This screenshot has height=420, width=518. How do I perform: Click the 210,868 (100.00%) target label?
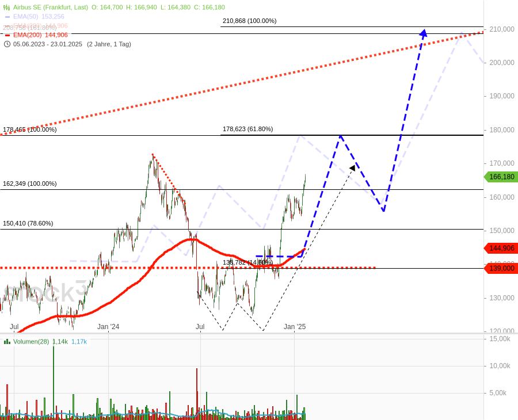click(249, 21)
